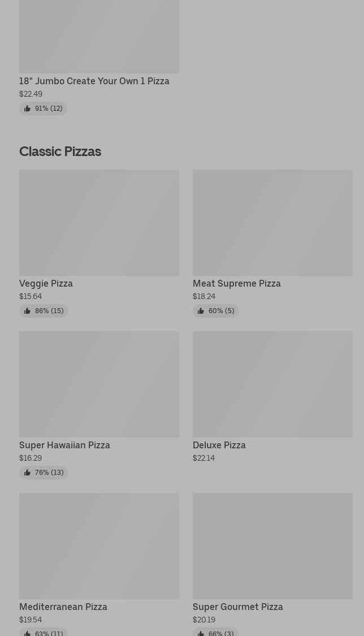This screenshot has height=636, width=364.
Task: Click thumbs-up icon under Mediterranean Pizza
Action: 27,633
